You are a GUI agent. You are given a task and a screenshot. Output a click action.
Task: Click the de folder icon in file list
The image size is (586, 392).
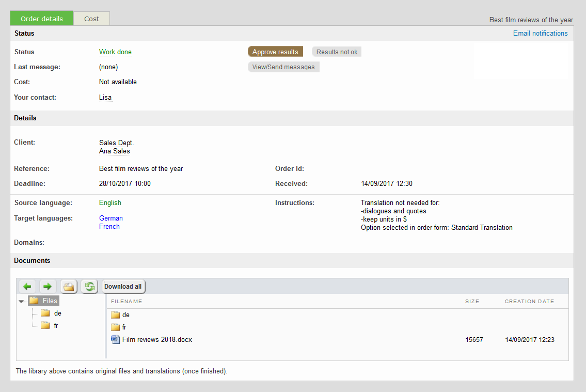point(115,315)
